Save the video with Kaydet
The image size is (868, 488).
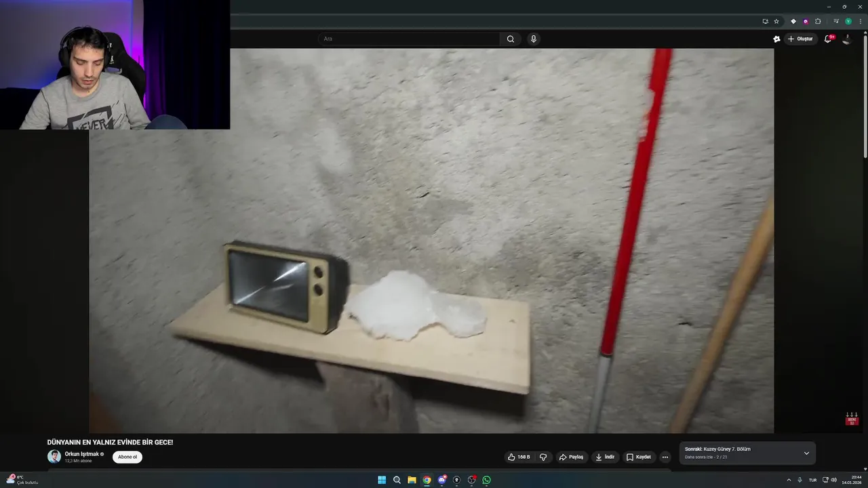[639, 457]
